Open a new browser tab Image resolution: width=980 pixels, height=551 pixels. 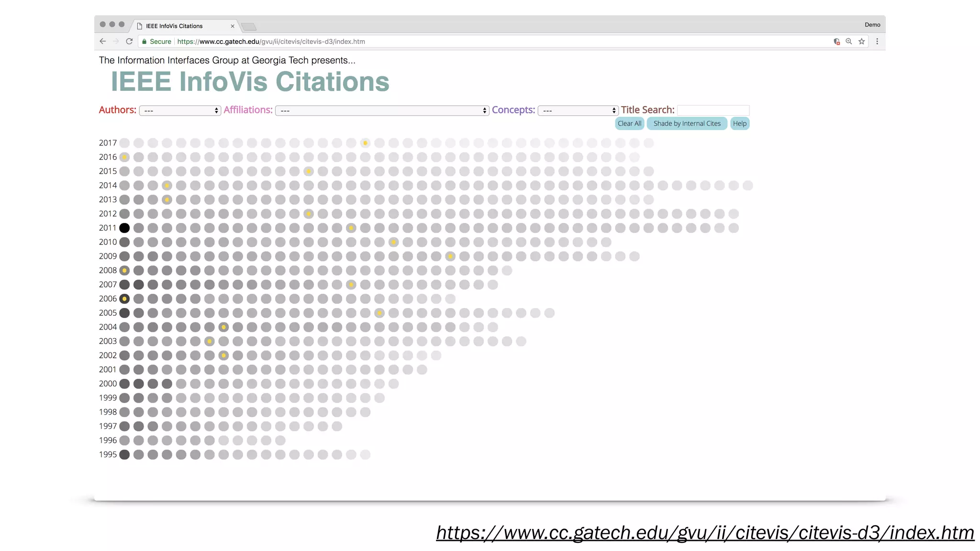click(249, 27)
